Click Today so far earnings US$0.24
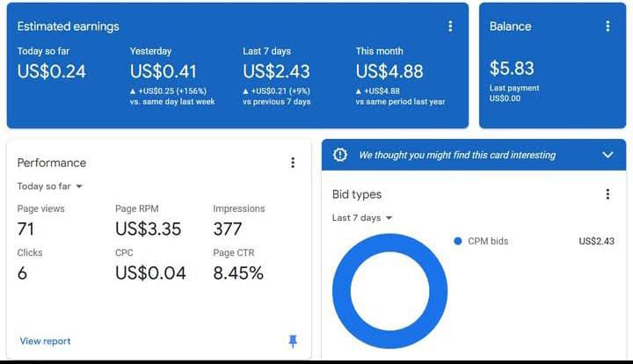The image size is (633, 364). (x=51, y=71)
